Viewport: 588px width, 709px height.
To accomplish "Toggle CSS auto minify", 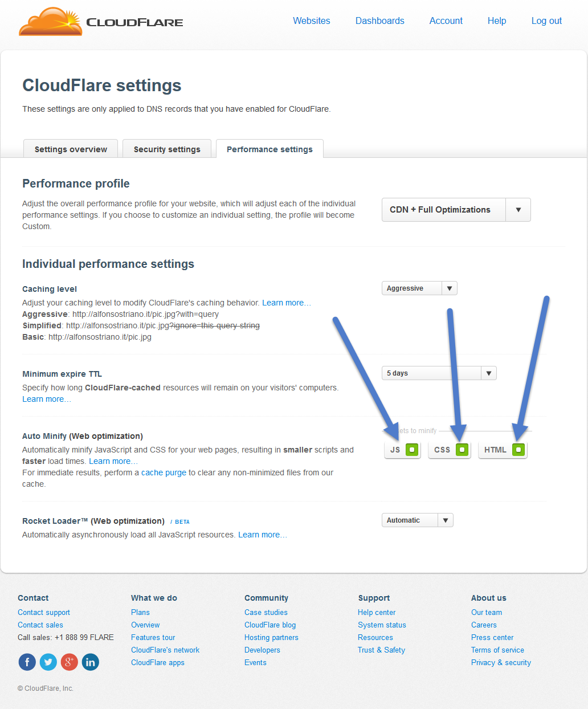I will tap(449, 450).
